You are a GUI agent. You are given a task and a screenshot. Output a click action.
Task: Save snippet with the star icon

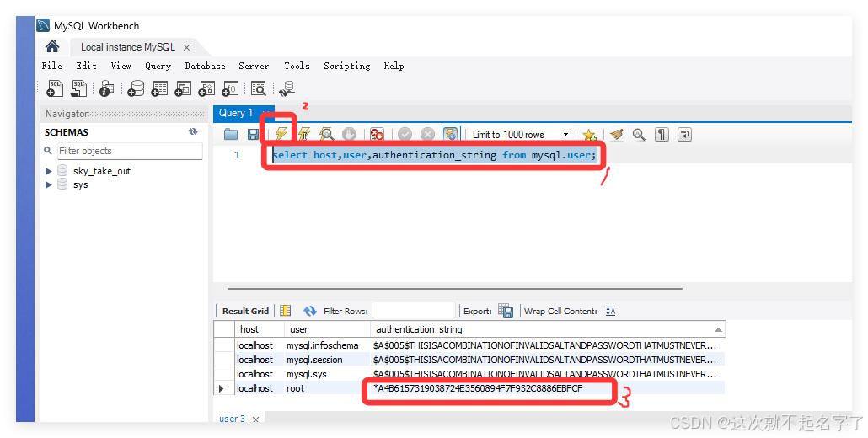pos(590,135)
